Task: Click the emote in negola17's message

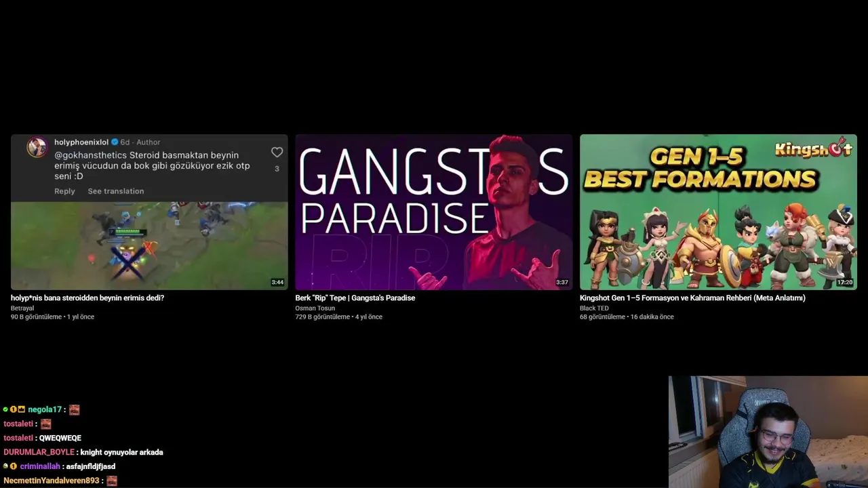Action: pyautogui.click(x=75, y=409)
